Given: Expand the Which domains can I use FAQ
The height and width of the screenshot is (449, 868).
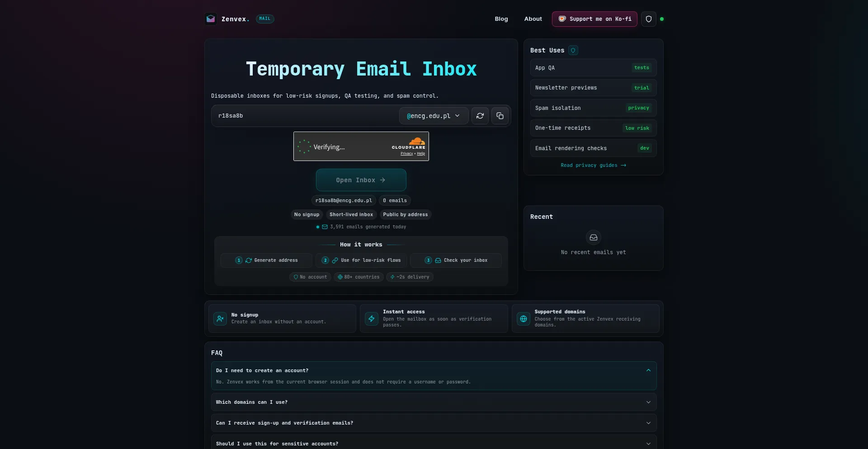Looking at the screenshot, I should tap(434, 402).
